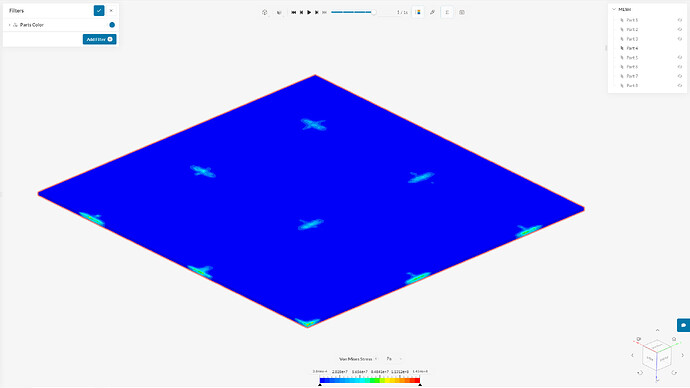
Task: Toggle visibility of Part 6
Action: 680,67
